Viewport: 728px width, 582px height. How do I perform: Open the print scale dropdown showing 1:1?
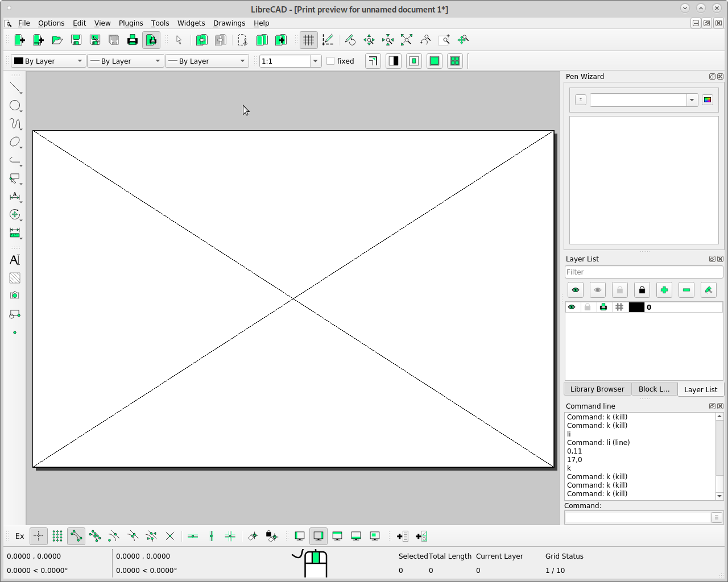[x=315, y=61]
